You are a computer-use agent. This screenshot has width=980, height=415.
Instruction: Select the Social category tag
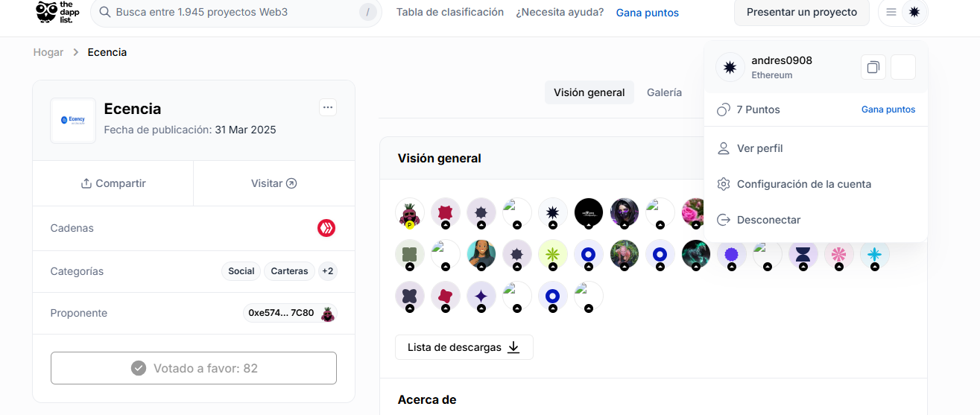[x=241, y=271]
